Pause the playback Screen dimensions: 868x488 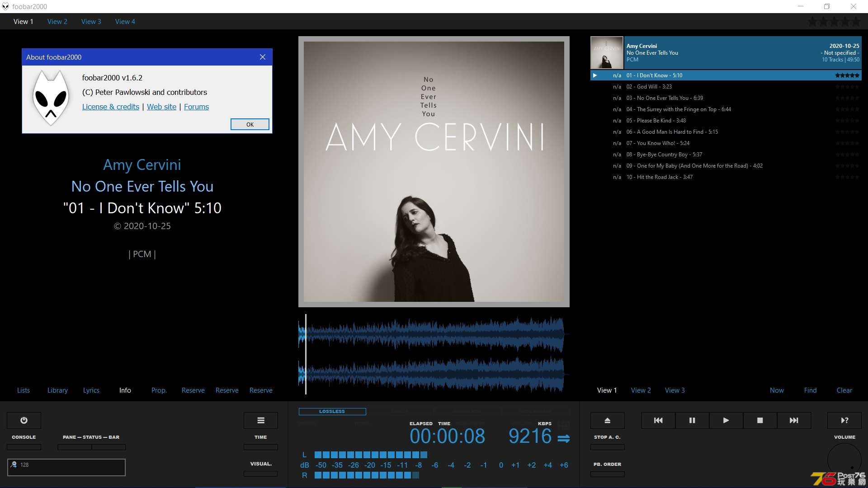point(692,420)
